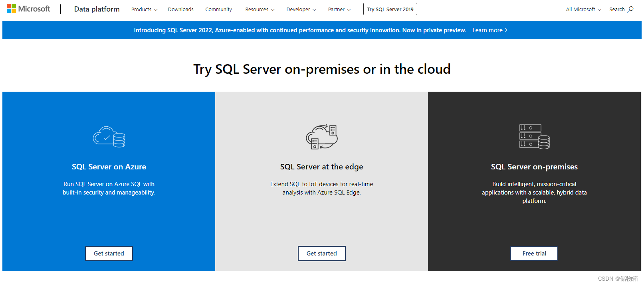This screenshot has height=285, width=644.
Task: Go to the Community page
Action: (218, 9)
